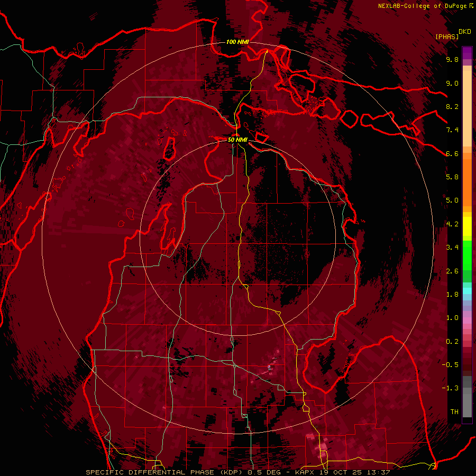The height and width of the screenshot is (476, 476).
Task: Click the 6.6 scale value
Action: 452,153
